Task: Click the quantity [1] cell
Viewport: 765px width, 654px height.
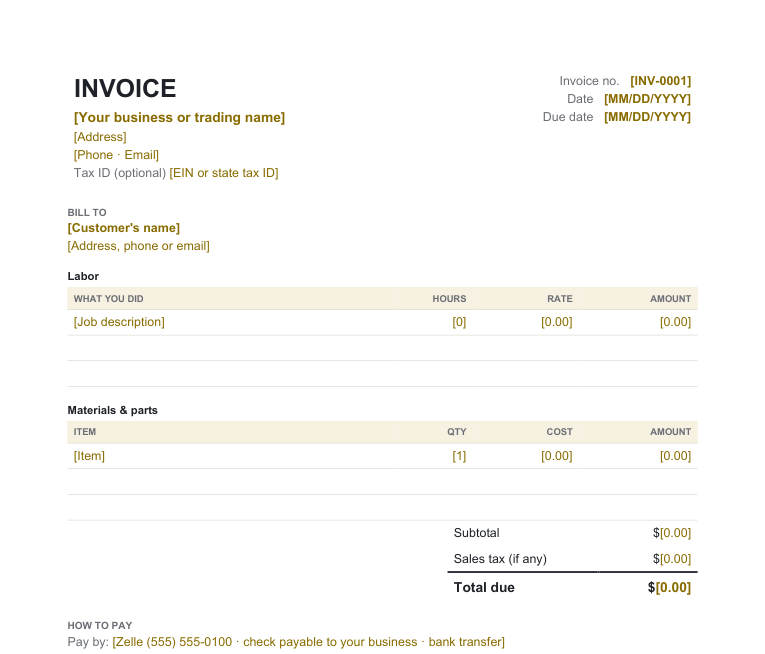Action: [459, 456]
